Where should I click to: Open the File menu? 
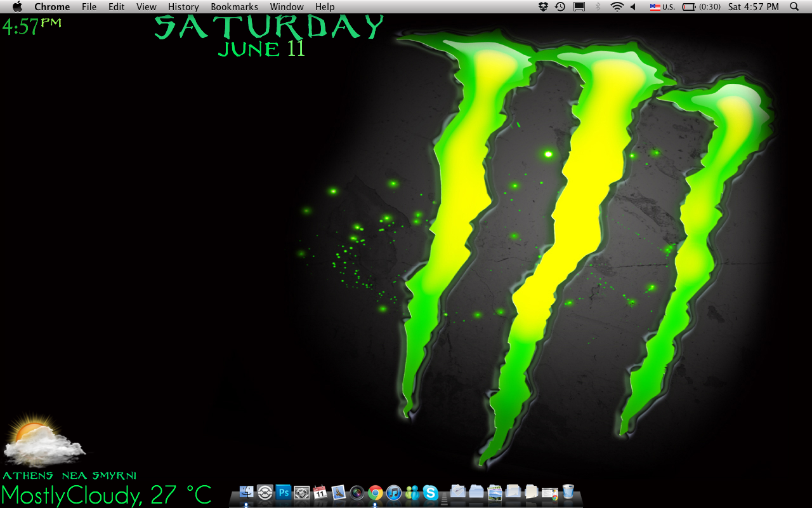click(89, 6)
